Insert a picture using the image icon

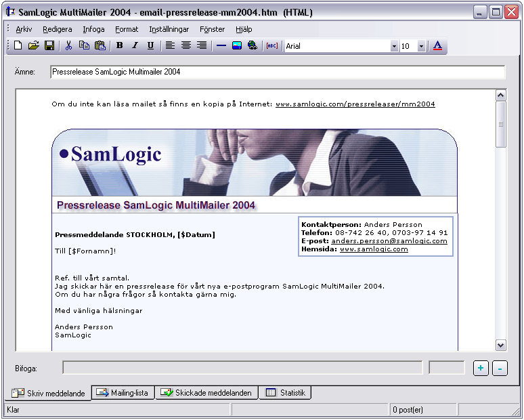pos(237,45)
